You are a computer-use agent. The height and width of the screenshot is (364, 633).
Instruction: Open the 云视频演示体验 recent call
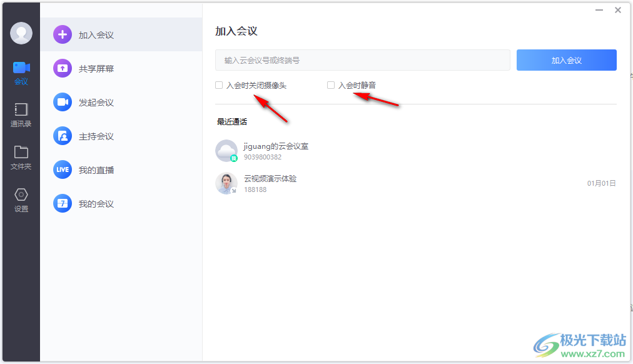click(416, 184)
